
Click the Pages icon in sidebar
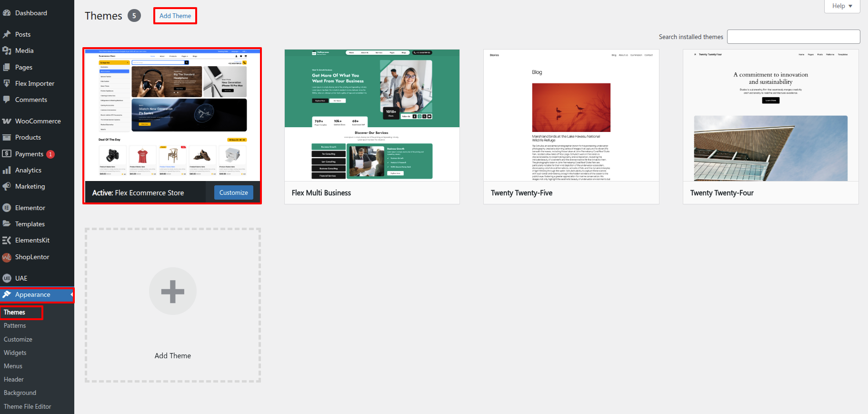[7, 67]
